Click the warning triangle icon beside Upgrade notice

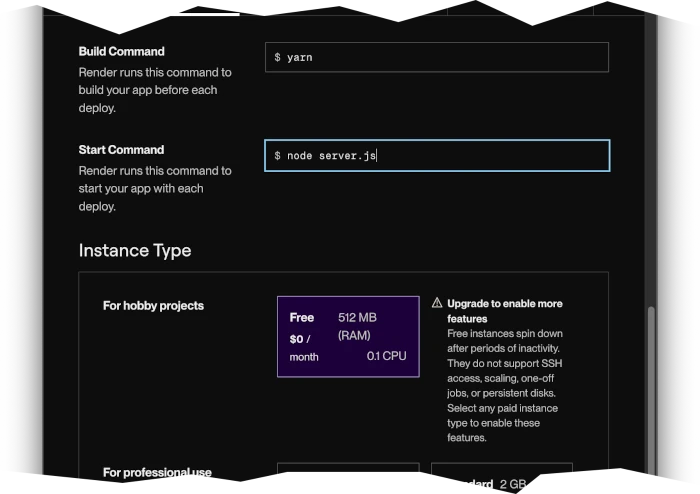(437, 303)
